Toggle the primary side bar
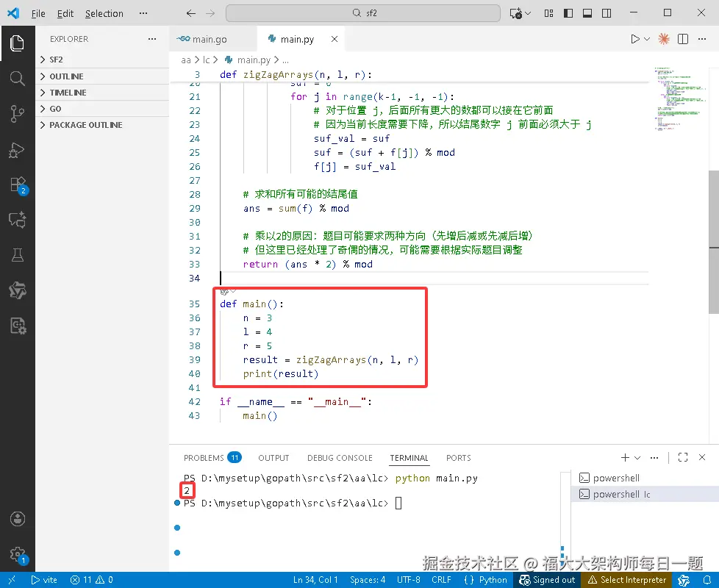This screenshot has width=719, height=588. click(x=568, y=13)
